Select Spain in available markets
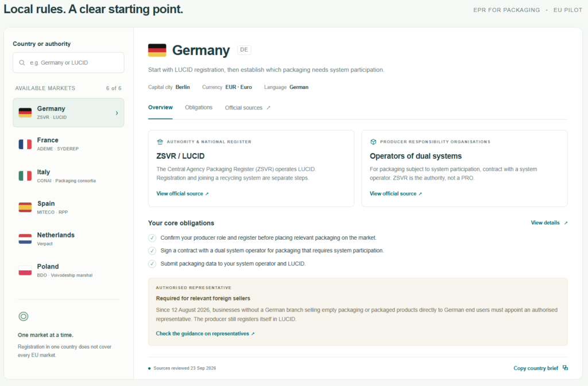This screenshot has width=588, height=386. click(x=68, y=208)
